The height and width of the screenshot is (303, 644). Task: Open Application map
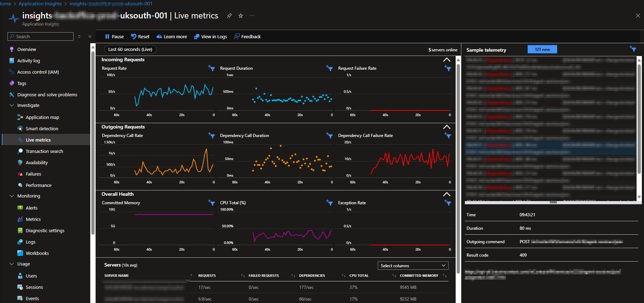pyautogui.click(x=42, y=117)
